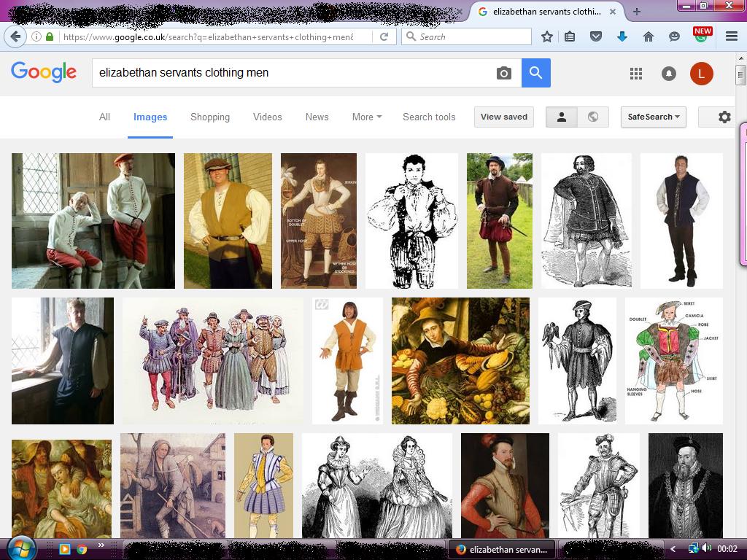Open man by window in dark tunic image
Viewport: 747px width, 560px height.
point(63,361)
